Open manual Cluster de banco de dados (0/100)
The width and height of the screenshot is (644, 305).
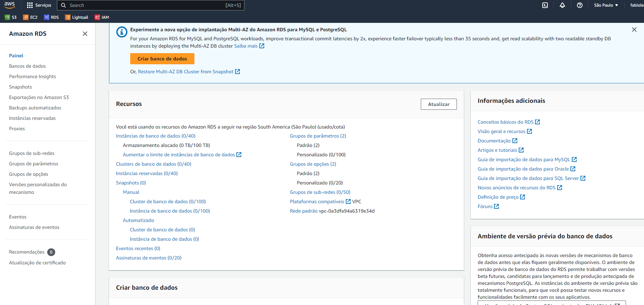[x=168, y=201]
